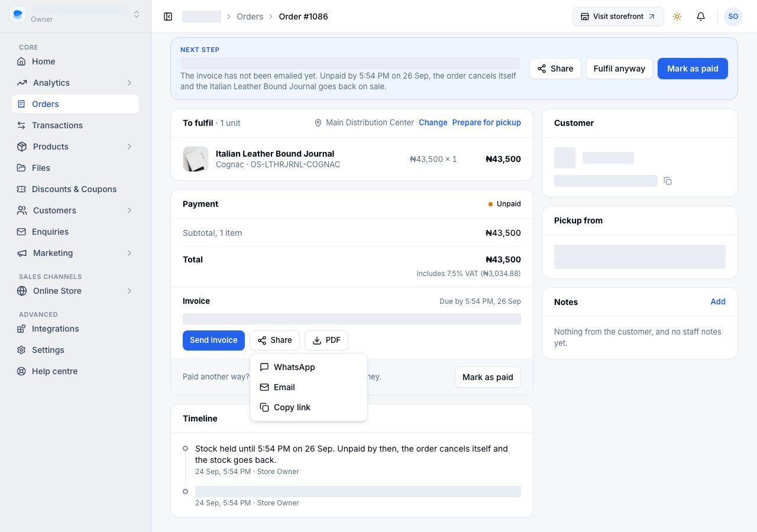
Task: Click the Send invoice button
Action: click(x=213, y=340)
